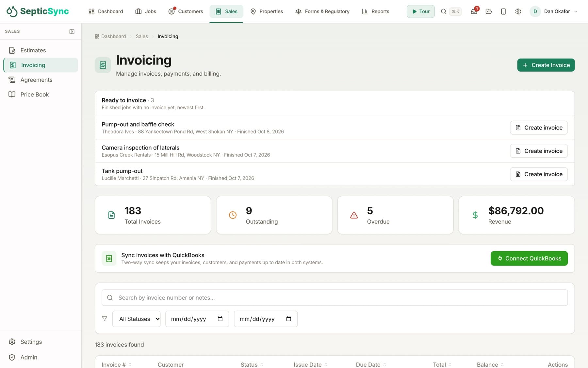The height and width of the screenshot is (368, 588).
Task: Click the Create Invoice green button
Action: pyautogui.click(x=546, y=65)
